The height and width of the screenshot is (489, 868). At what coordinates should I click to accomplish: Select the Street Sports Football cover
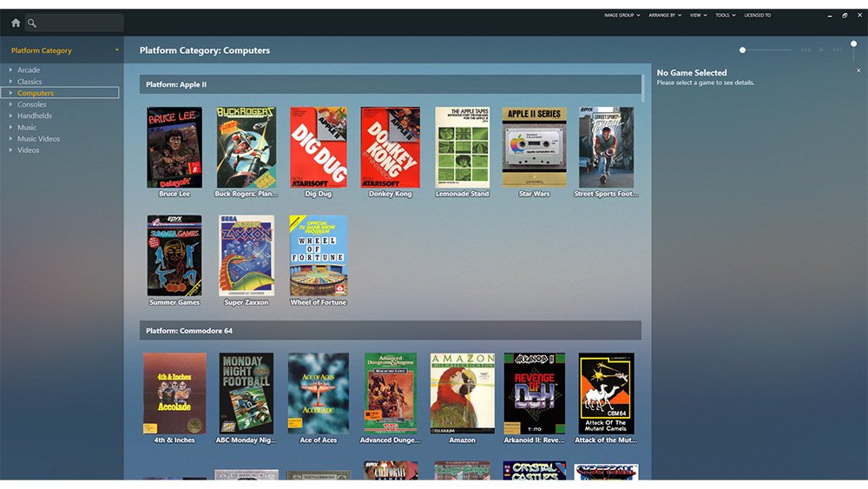pos(606,148)
